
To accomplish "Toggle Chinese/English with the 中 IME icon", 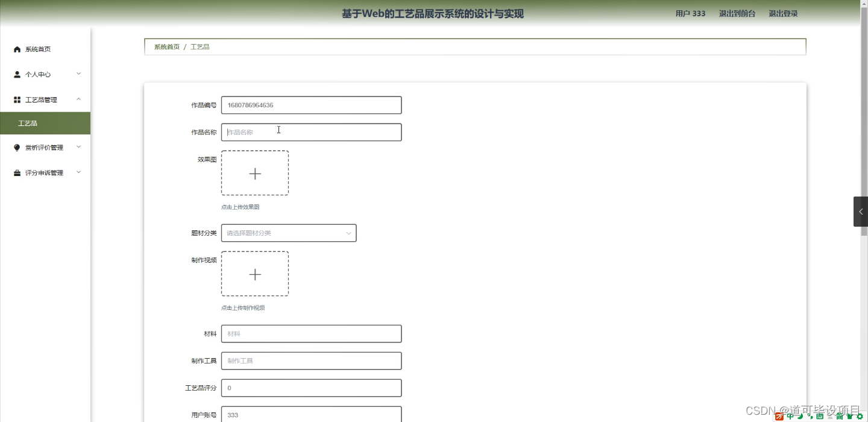I will tap(790, 416).
